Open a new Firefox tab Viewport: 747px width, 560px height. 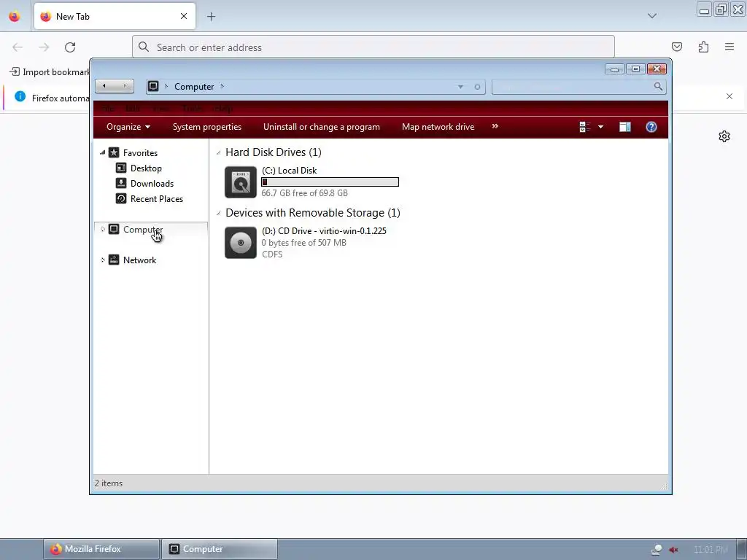coord(211,17)
